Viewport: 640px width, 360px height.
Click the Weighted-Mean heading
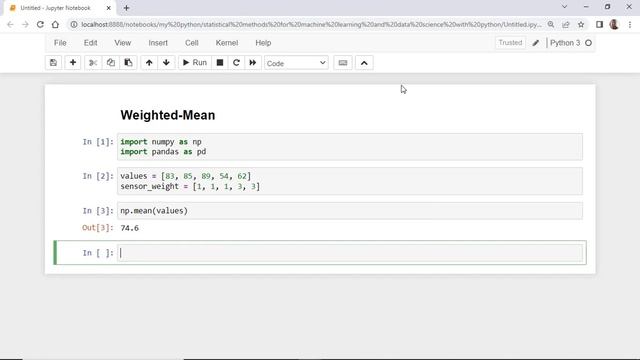point(168,115)
